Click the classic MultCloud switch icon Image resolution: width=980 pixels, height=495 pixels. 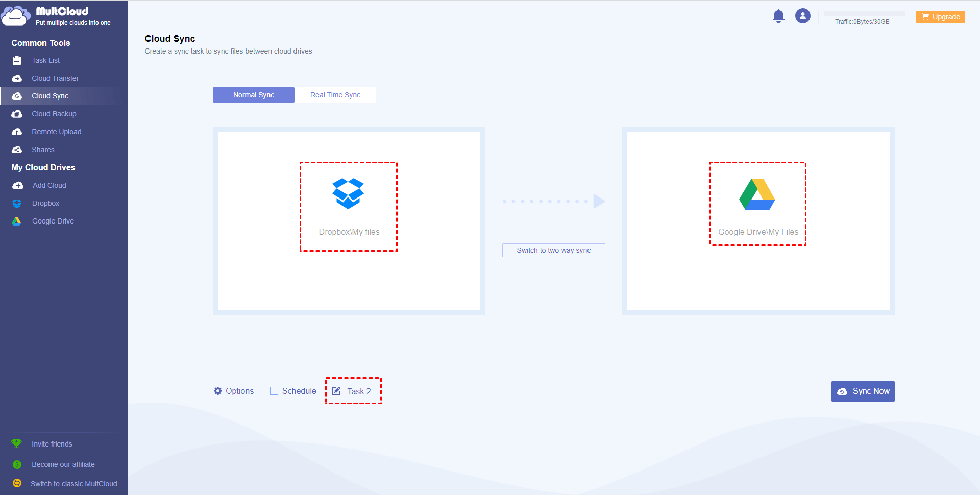pyautogui.click(x=17, y=483)
